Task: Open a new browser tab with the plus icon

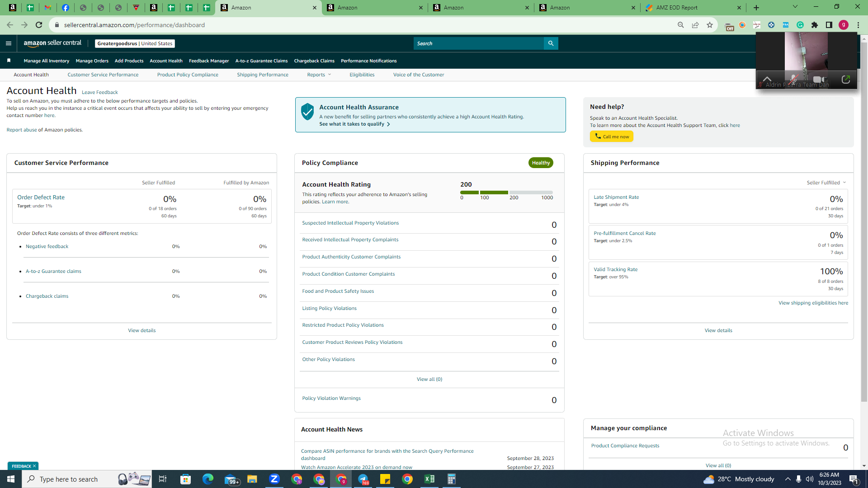Action: [756, 8]
